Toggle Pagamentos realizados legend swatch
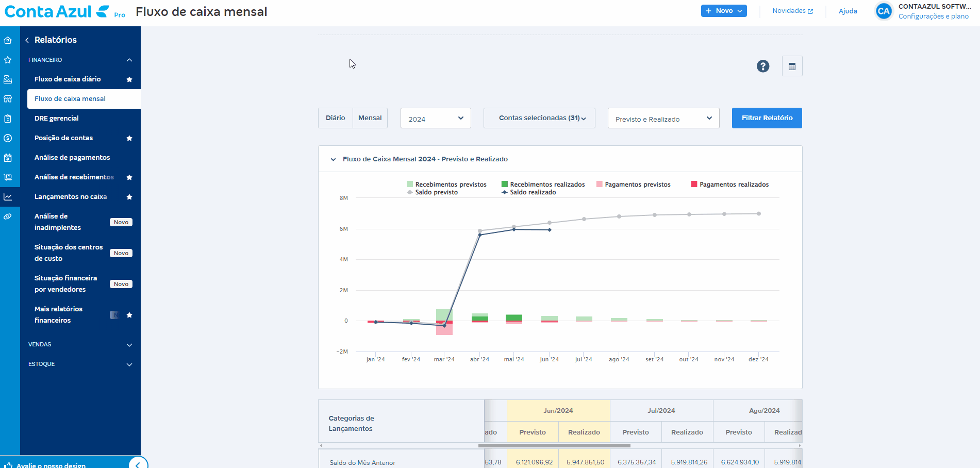The width and height of the screenshot is (980, 468). [694, 185]
